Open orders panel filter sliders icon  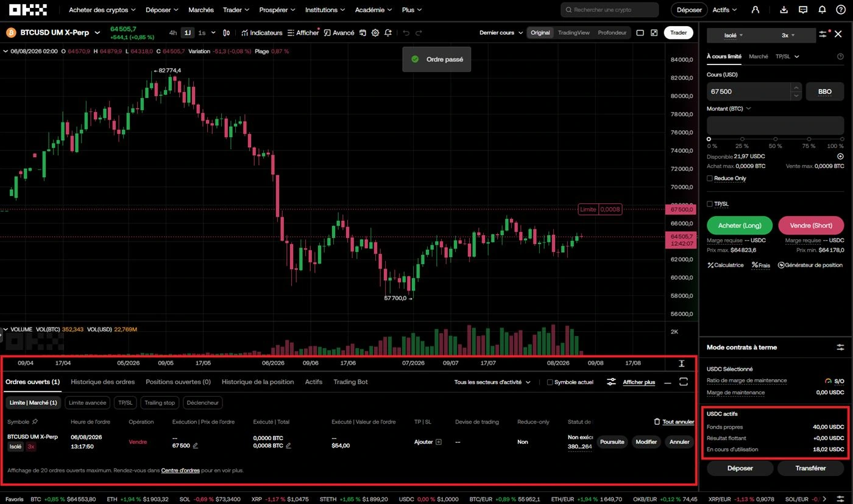611,382
